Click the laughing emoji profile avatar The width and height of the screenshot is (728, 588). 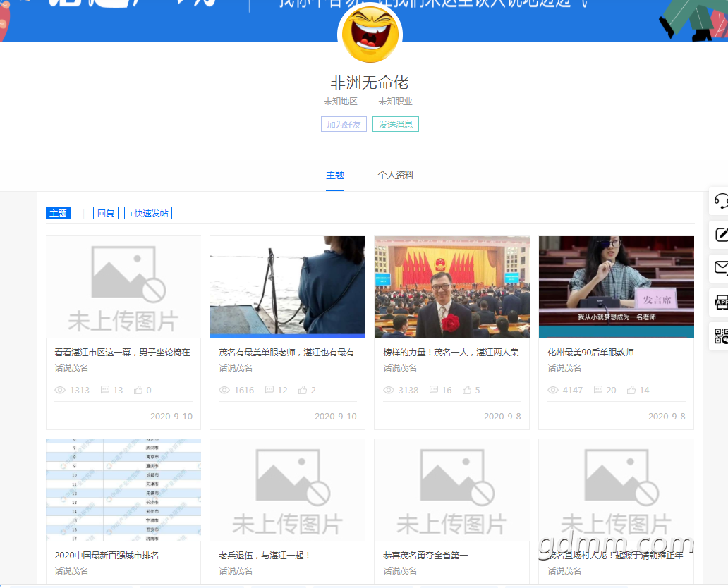click(370, 35)
